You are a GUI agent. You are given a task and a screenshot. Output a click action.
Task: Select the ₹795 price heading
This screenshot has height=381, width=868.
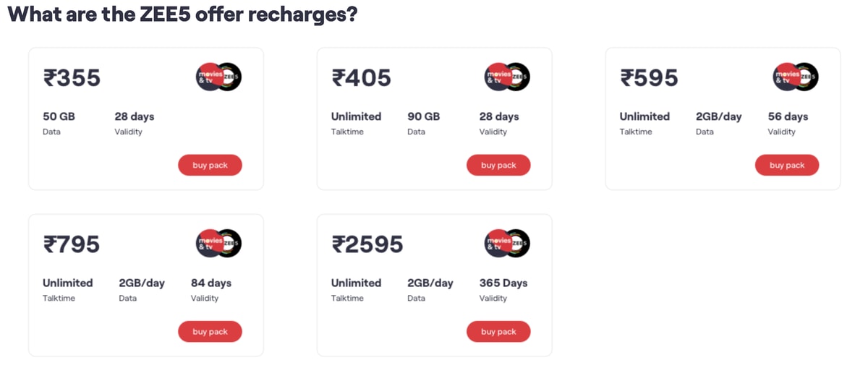coord(72,244)
